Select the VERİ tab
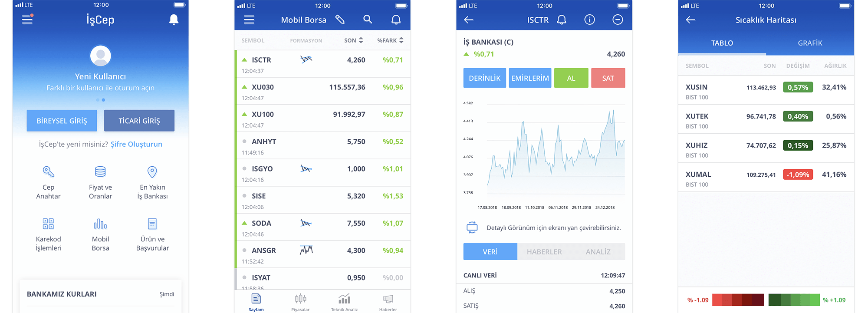Viewport: 868px width, 313px height. click(490, 252)
